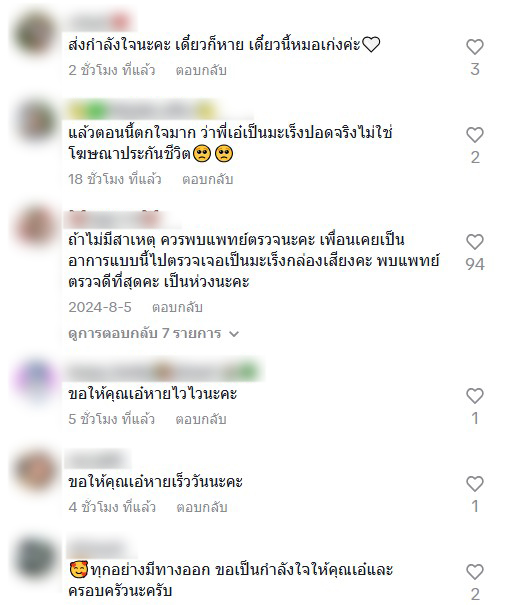This screenshot has height=605, width=514.
Task: Reply to the 2024-8-5 comment
Action: 177,308
